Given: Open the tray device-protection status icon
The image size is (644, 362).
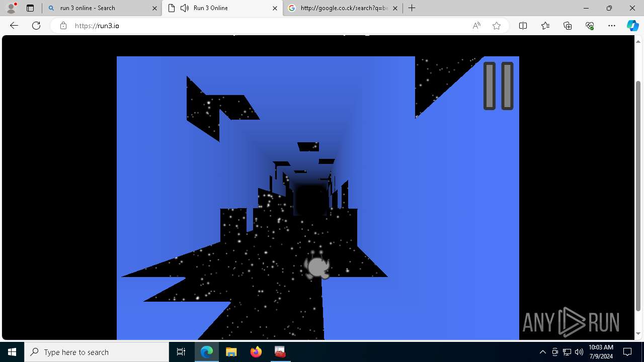Looking at the screenshot, I should pos(555,352).
